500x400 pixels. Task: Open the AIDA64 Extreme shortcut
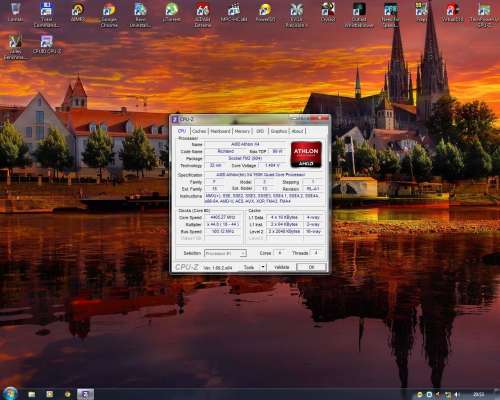[x=203, y=14]
